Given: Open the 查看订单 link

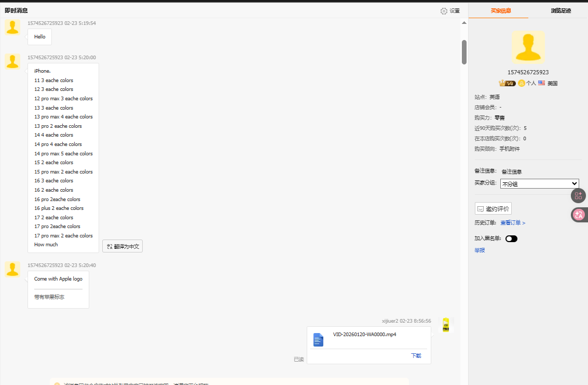Looking at the screenshot, I should (513, 223).
